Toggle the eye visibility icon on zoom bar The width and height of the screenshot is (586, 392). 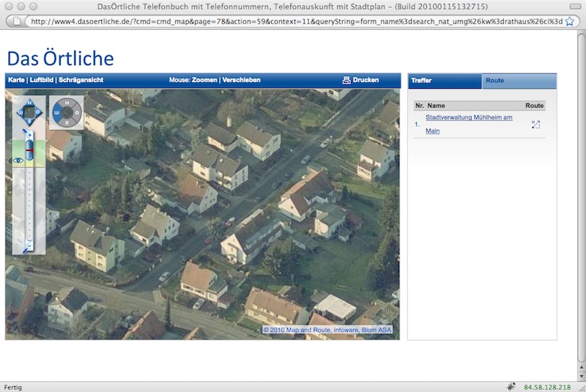tap(18, 160)
